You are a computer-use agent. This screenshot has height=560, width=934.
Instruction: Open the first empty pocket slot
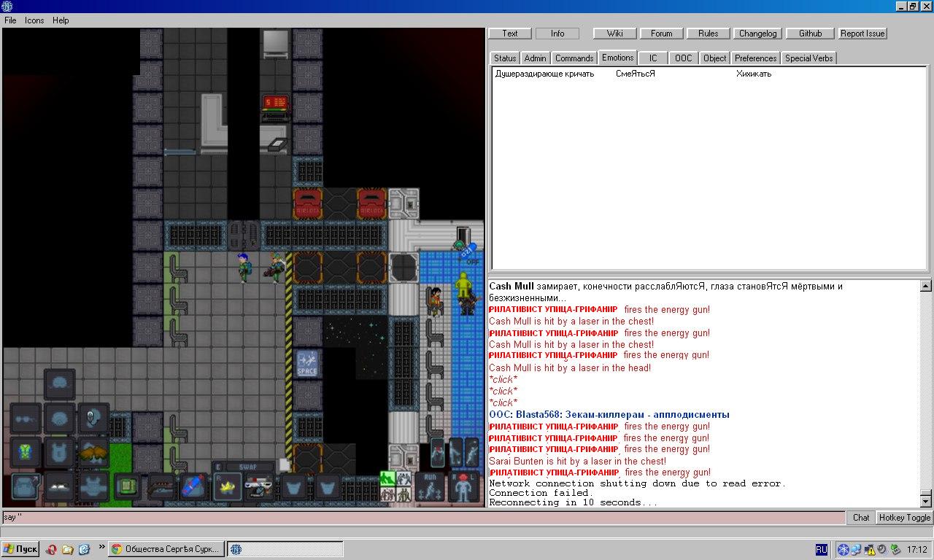[293, 486]
